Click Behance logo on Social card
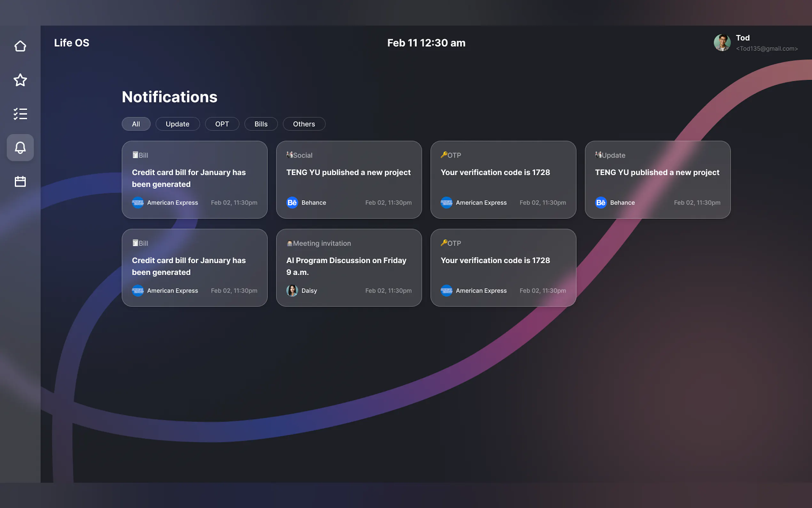This screenshot has width=812, height=508. click(x=292, y=202)
